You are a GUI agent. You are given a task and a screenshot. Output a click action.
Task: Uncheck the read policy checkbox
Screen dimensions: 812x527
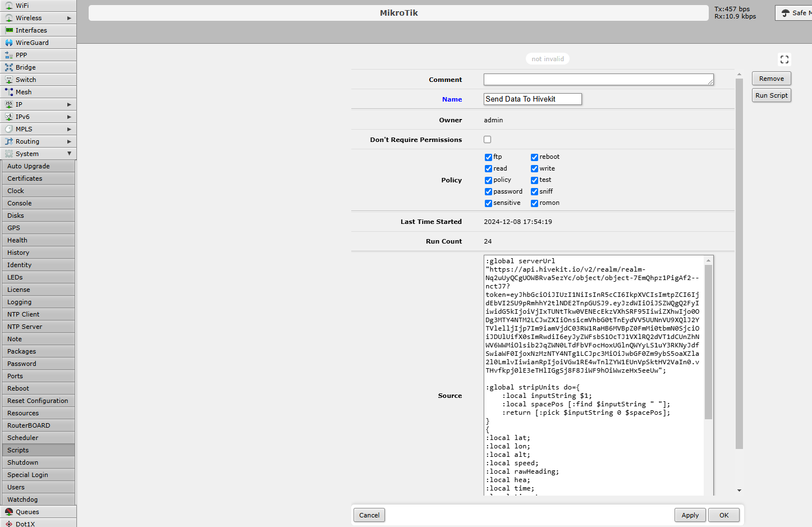488,168
